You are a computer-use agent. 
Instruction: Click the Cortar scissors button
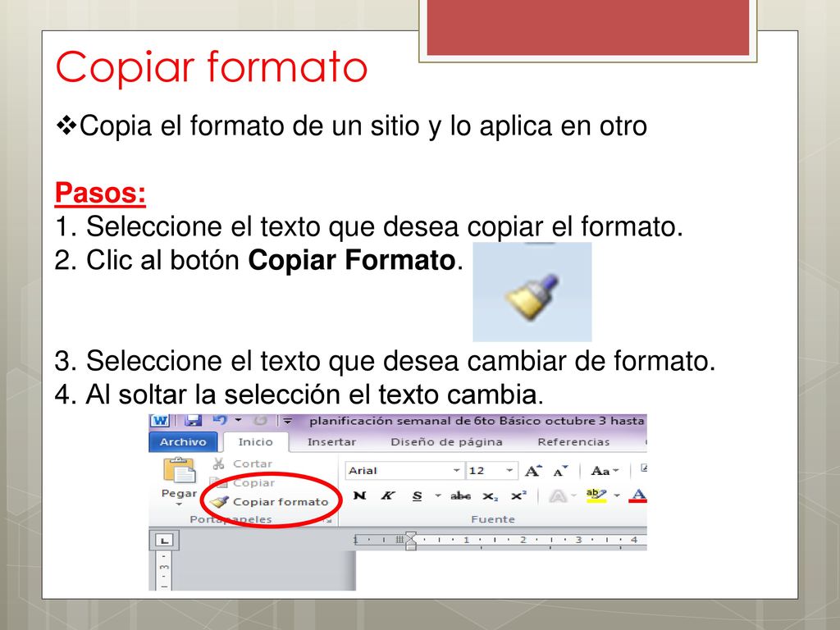click(243, 463)
